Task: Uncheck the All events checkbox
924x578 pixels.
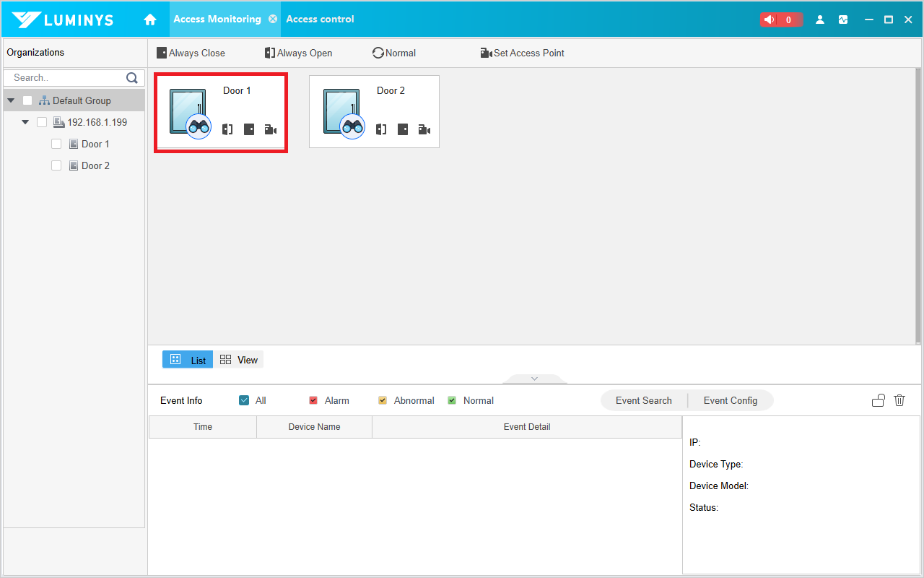Action: (x=244, y=400)
